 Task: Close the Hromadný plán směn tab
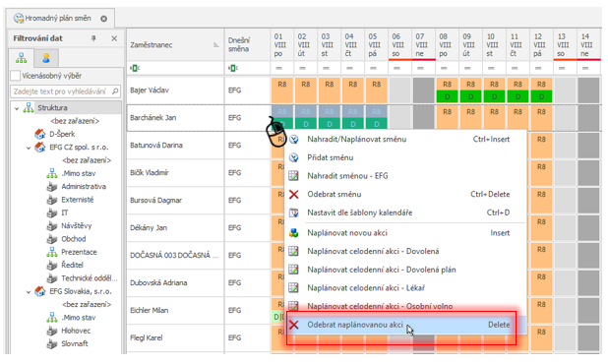coord(103,19)
